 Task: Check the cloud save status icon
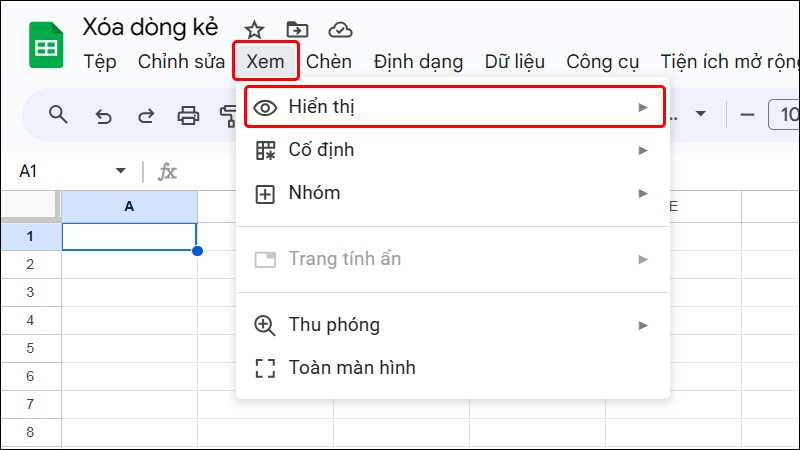340,30
